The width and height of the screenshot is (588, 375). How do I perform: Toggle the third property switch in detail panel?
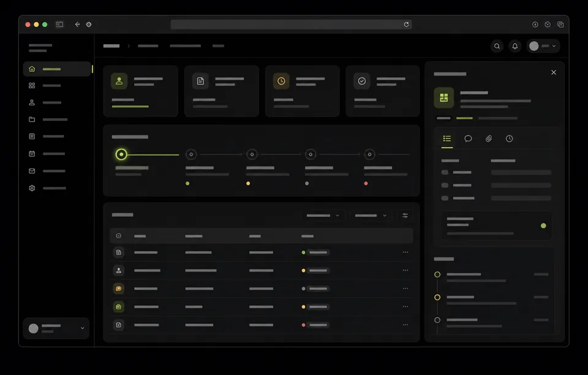(445, 198)
